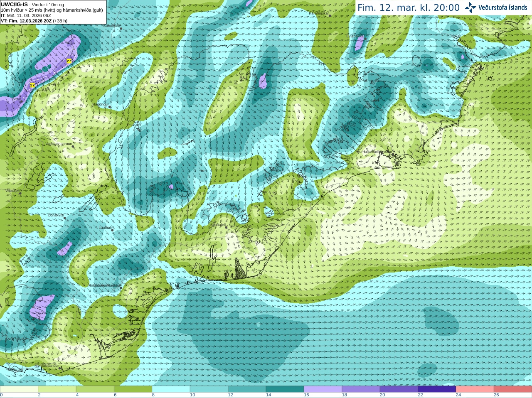Image resolution: width=532 pixels, height=398 pixels.
Task: Click the yellow 27 gust label nearest Setur
Action: [x=32, y=85]
